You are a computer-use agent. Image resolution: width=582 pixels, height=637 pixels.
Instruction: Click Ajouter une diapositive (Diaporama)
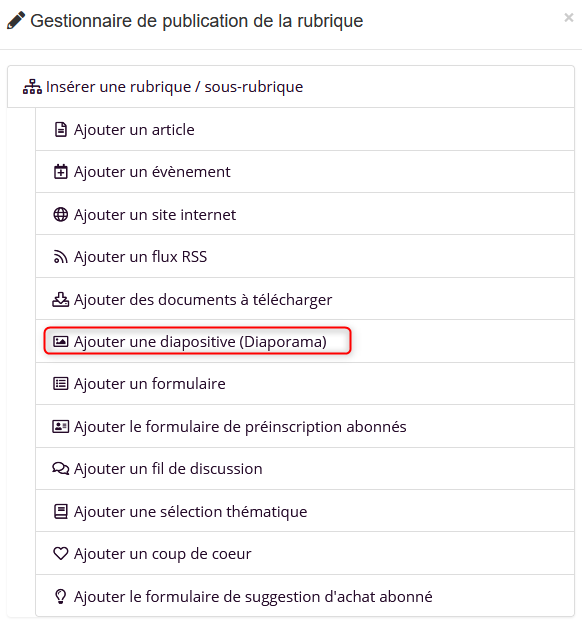click(200, 342)
